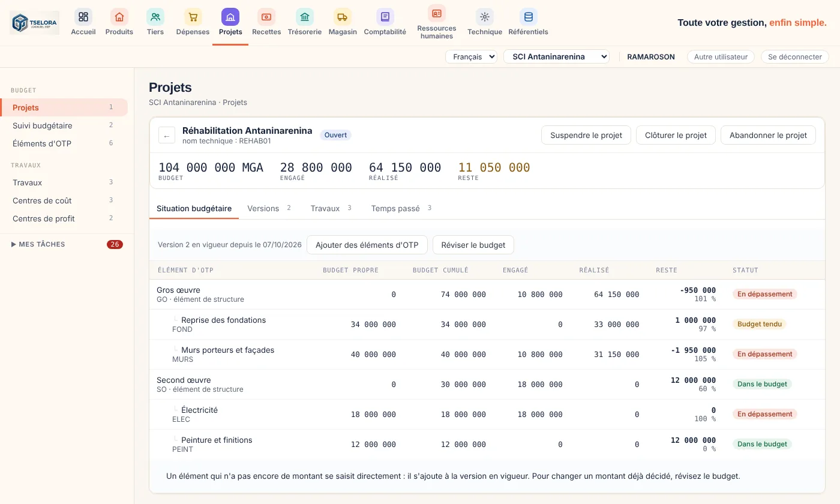The width and height of the screenshot is (840, 504).
Task: Click Abandonner le projet button
Action: coord(769,135)
